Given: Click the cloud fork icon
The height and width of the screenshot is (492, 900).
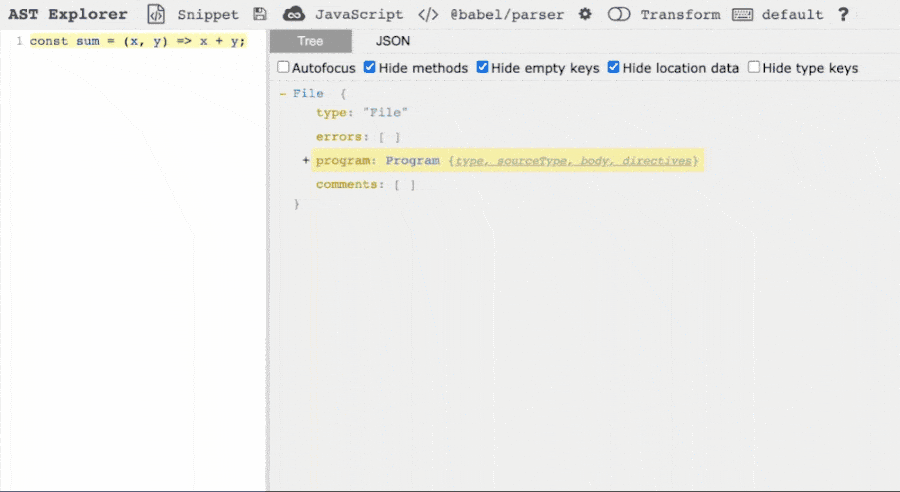Looking at the screenshot, I should coord(293,15).
